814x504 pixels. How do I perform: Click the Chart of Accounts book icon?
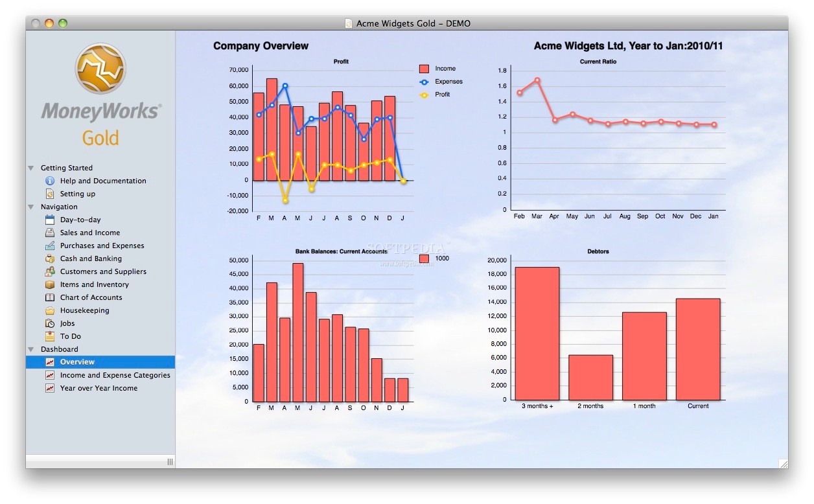pyautogui.click(x=50, y=297)
